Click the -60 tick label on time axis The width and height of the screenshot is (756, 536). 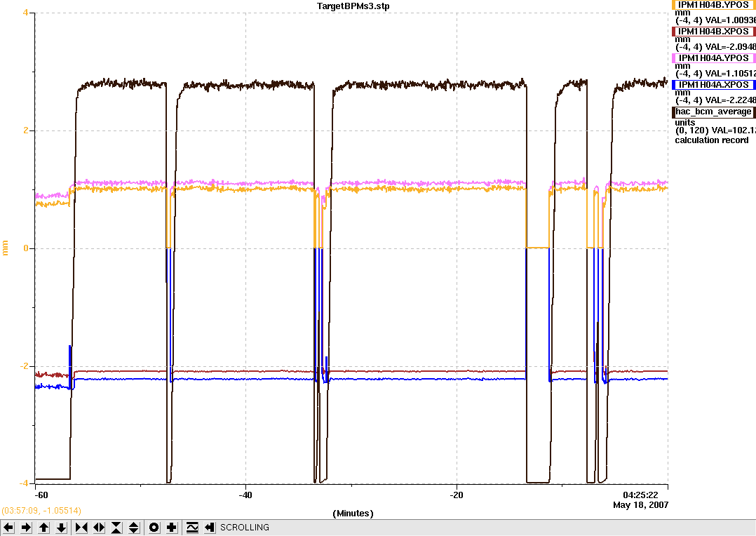pos(41,495)
